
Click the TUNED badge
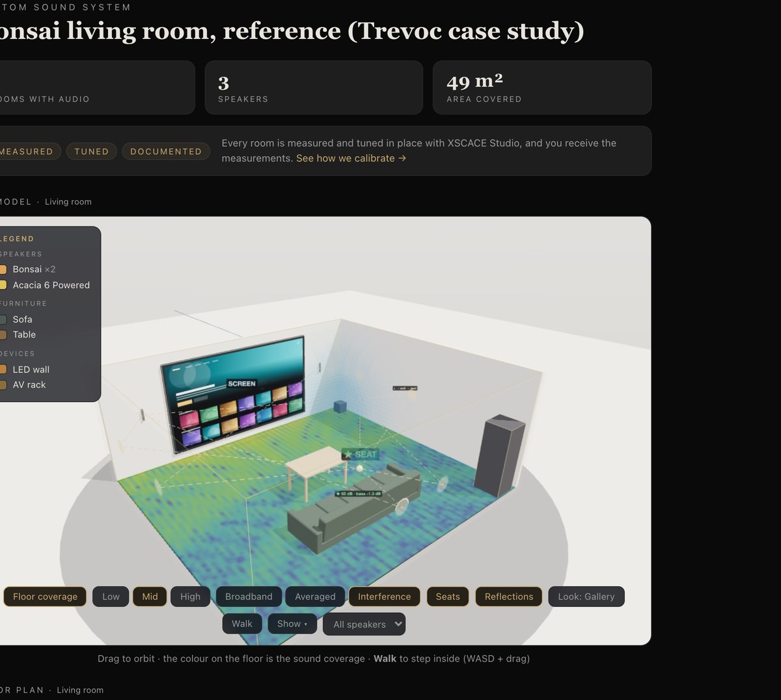[92, 152]
